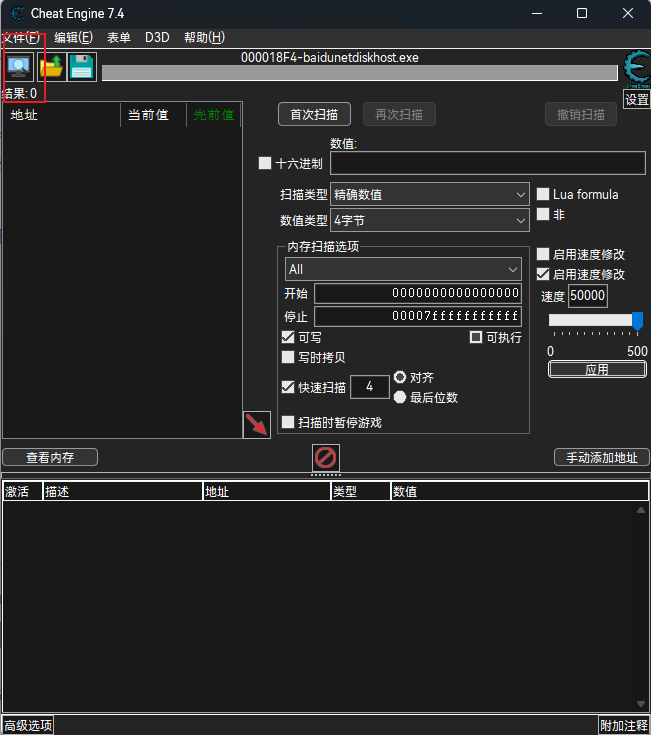The image size is (651, 735).
Task: Click the Cheat Engine logo icon
Action: tap(637, 68)
